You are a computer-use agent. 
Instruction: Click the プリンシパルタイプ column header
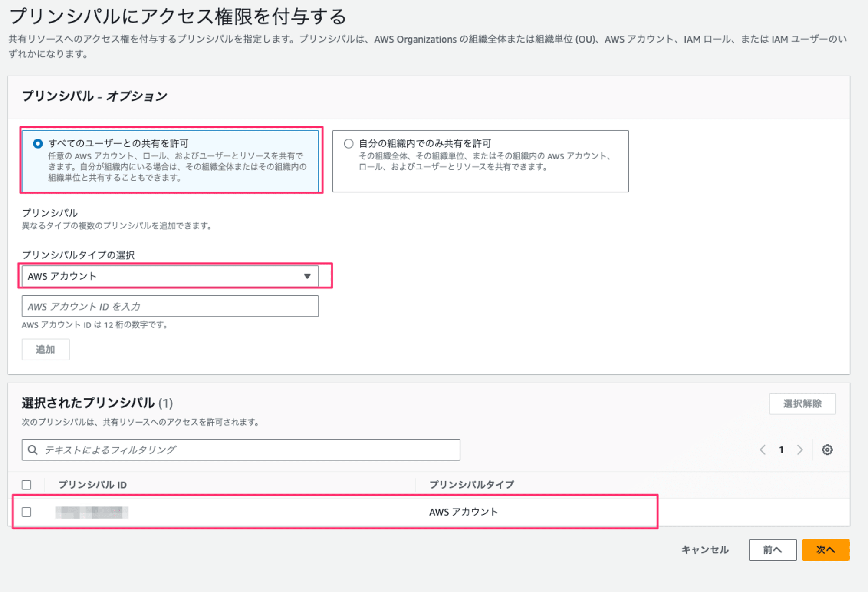[472, 485]
